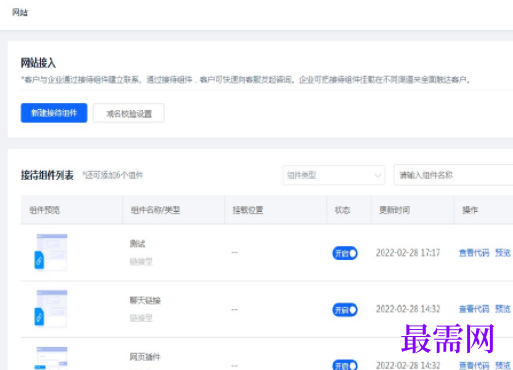This screenshot has height=370, width=513.
Task: Click the 接待组件列表 heading
Action: pyautogui.click(x=47, y=175)
